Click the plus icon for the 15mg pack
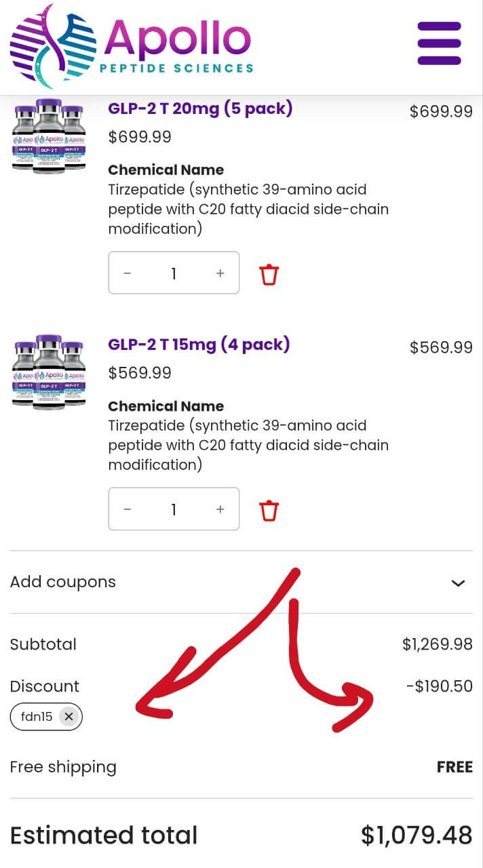 pos(220,509)
